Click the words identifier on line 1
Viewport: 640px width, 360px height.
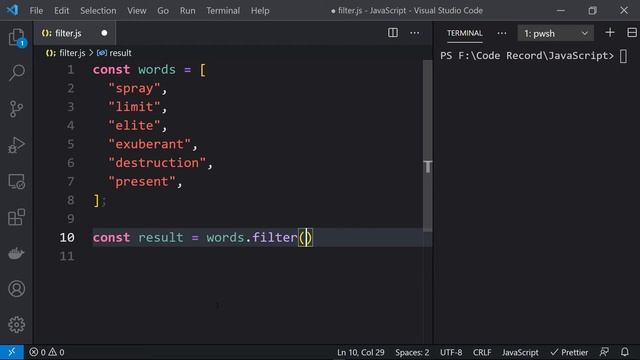[x=157, y=69]
